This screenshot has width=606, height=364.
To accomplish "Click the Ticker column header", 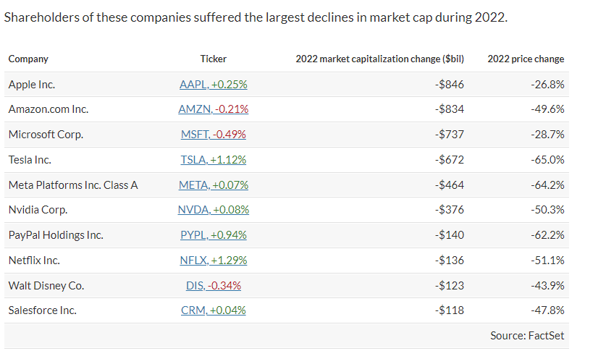I will (x=213, y=59).
